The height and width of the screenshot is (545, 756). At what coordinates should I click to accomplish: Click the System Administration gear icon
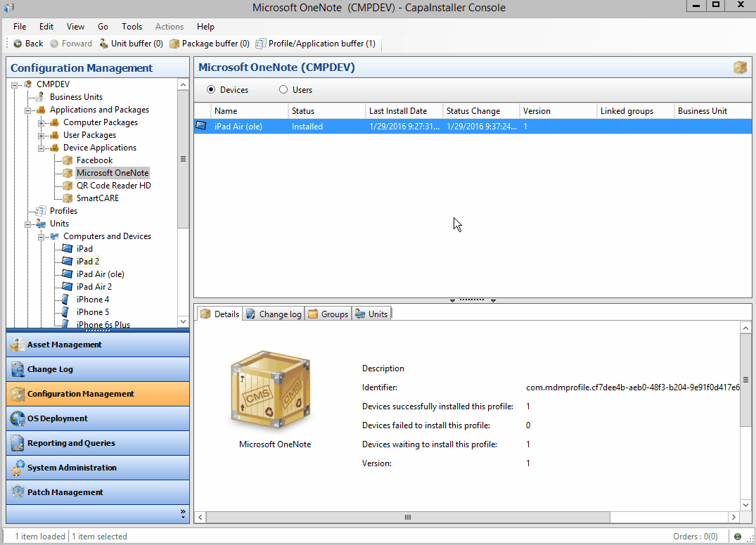pyautogui.click(x=18, y=468)
